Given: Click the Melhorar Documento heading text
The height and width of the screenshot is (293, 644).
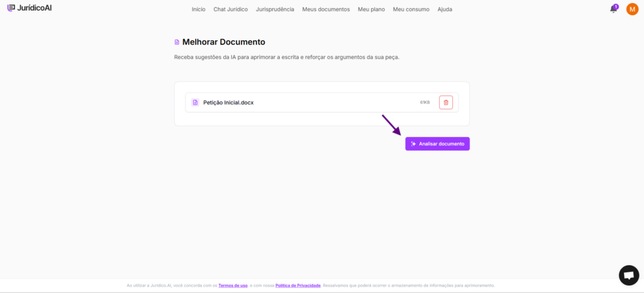Looking at the screenshot, I should pyautogui.click(x=223, y=42).
